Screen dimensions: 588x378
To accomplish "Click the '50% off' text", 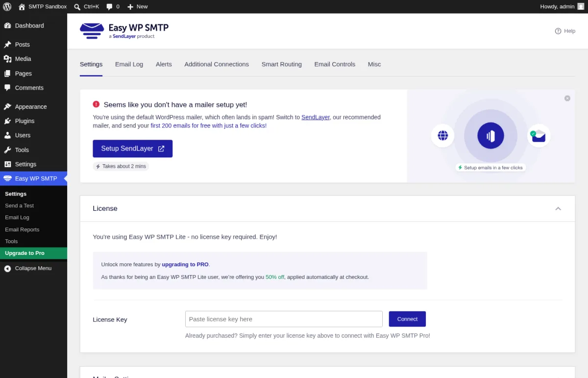I will point(275,277).
